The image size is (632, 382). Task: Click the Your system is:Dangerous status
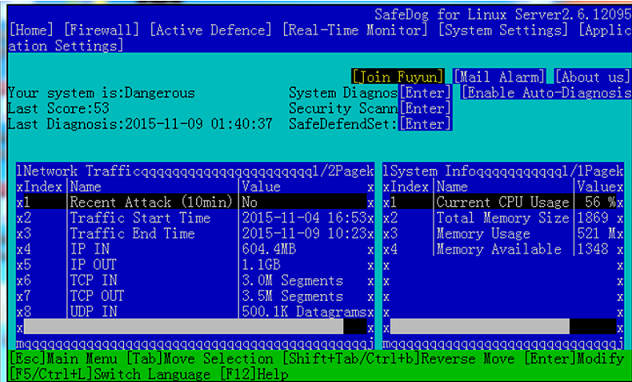102,93
